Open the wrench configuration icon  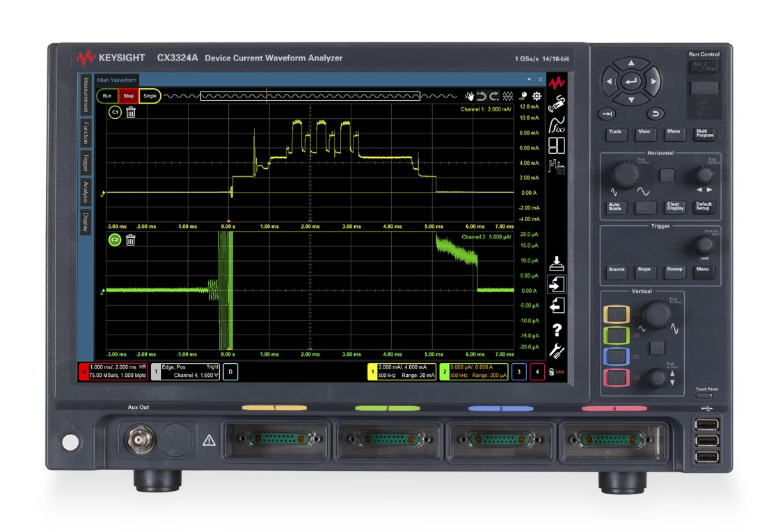tap(556, 351)
